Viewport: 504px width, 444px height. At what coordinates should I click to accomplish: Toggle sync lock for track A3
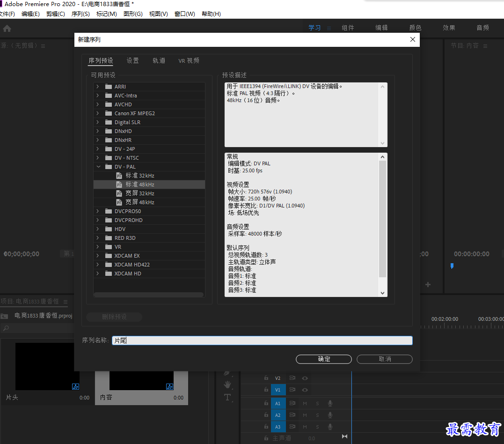pos(292,427)
